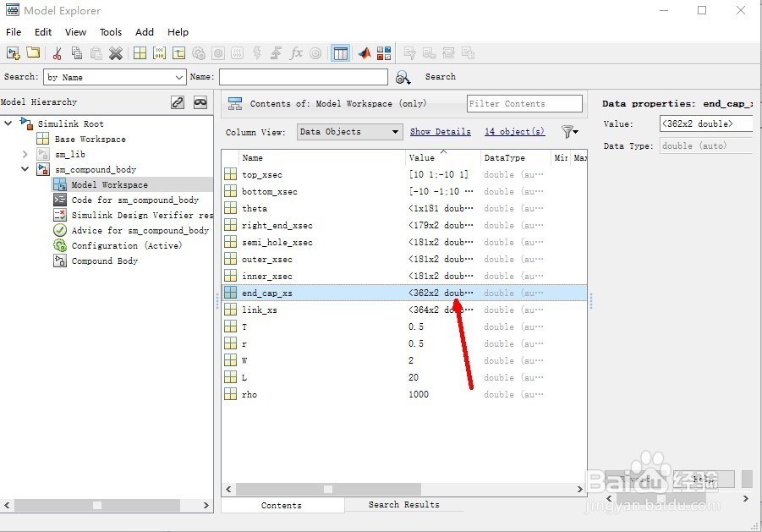Click the pencil edit icon above Model Hierarchy
This screenshot has height=532, width=762.
177,101
